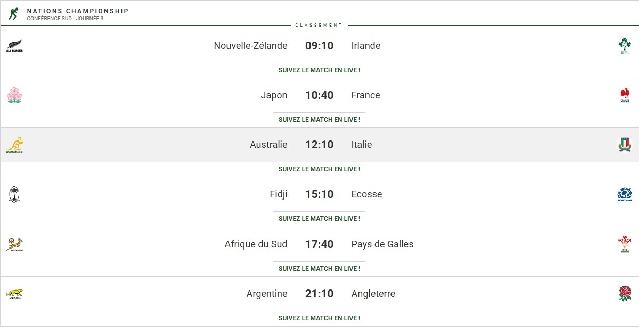Follow live link for Argentine vs Angleterre

[x=319, y=318]
